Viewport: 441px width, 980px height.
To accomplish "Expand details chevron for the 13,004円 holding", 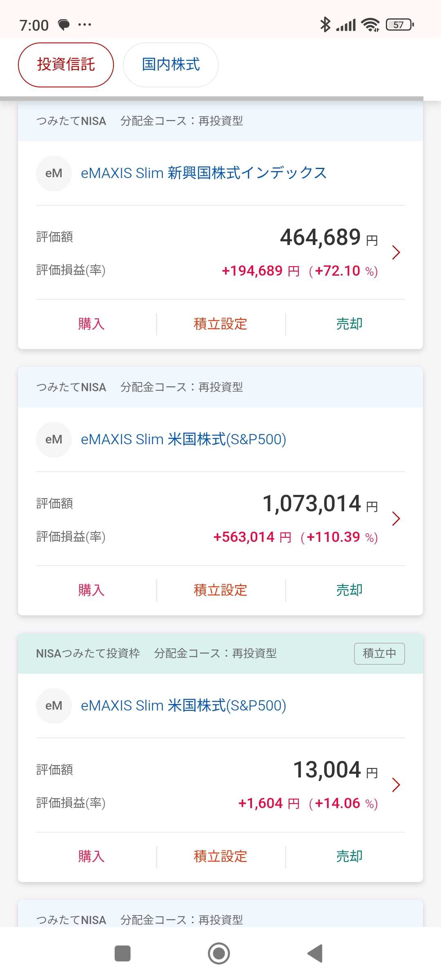I will [396, 785].
